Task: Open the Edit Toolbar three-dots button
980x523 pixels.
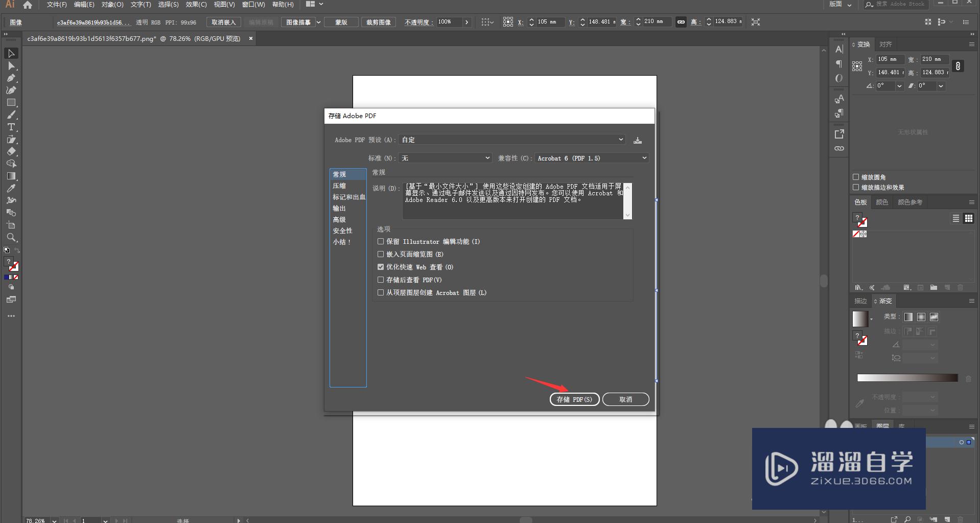Action: click(x=11, y=316)
